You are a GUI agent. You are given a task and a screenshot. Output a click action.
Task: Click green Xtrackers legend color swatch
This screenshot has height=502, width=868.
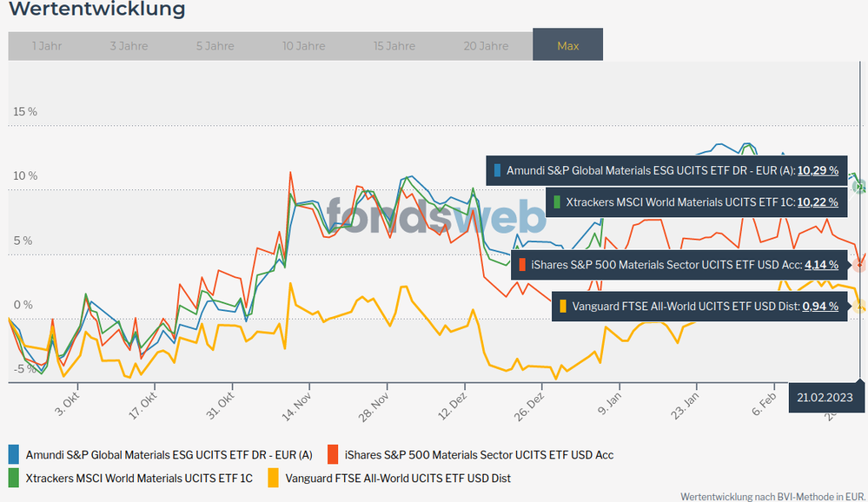(x=14, y=477)
